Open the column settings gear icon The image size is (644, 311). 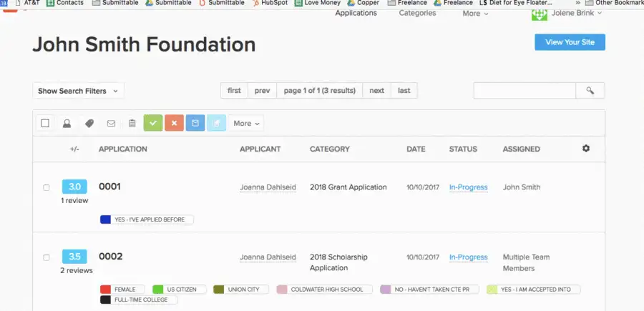[586, 149]
